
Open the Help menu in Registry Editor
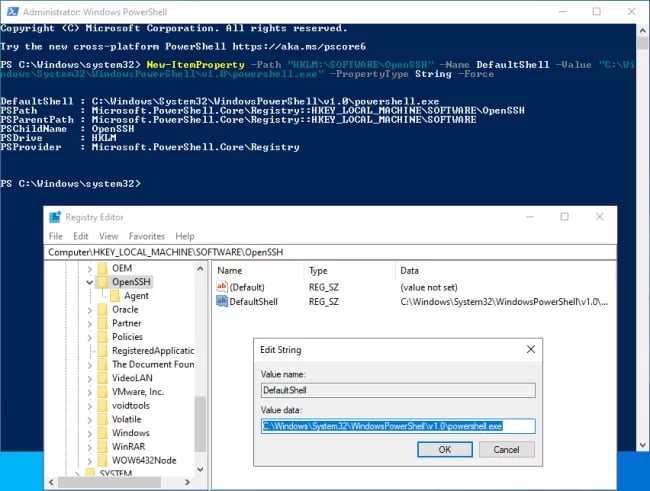(184, 236)
